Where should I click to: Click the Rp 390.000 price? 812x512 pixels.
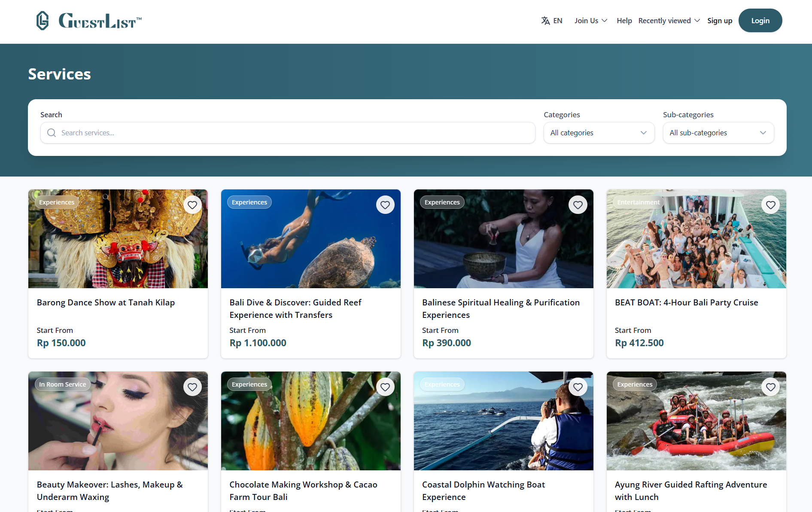pyautogui.click(x=447, y=343)
